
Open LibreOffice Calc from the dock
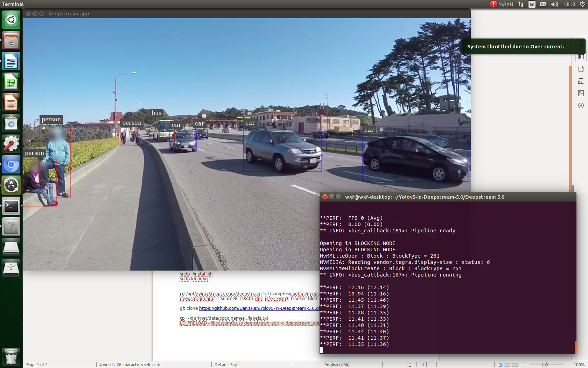pos(11,82)
